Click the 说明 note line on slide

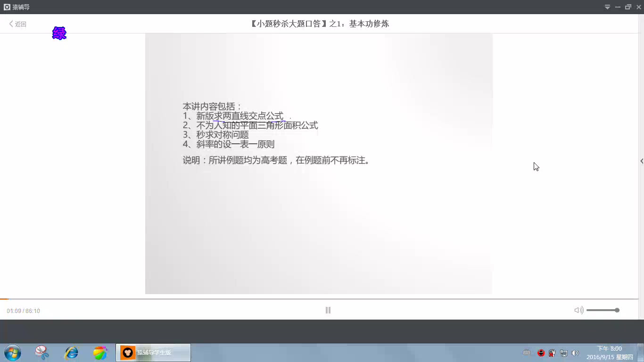[277, 160]
